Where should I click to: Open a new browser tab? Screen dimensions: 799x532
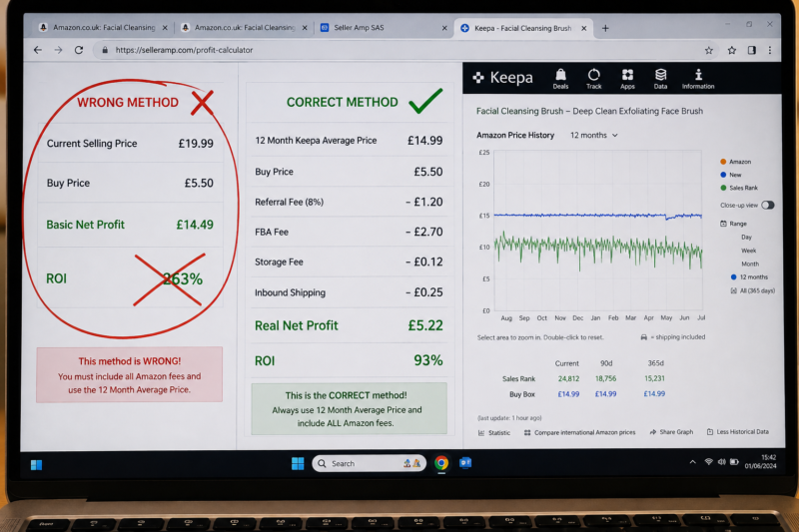605,28
